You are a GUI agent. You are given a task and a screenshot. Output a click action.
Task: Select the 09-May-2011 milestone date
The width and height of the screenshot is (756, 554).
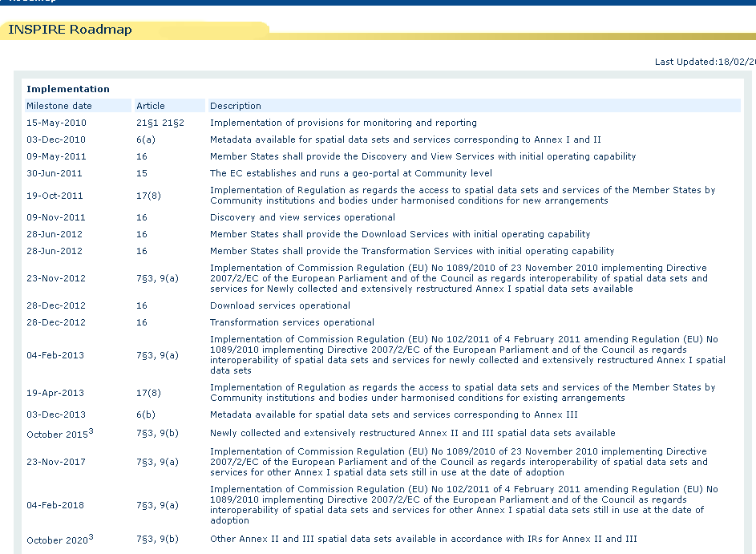point(56,156)
